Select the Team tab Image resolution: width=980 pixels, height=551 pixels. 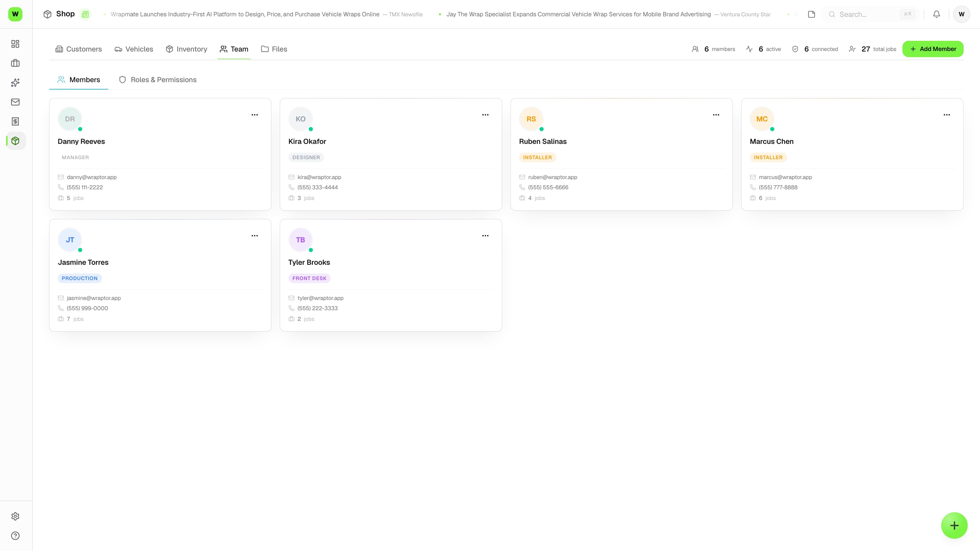pos(234,49)
